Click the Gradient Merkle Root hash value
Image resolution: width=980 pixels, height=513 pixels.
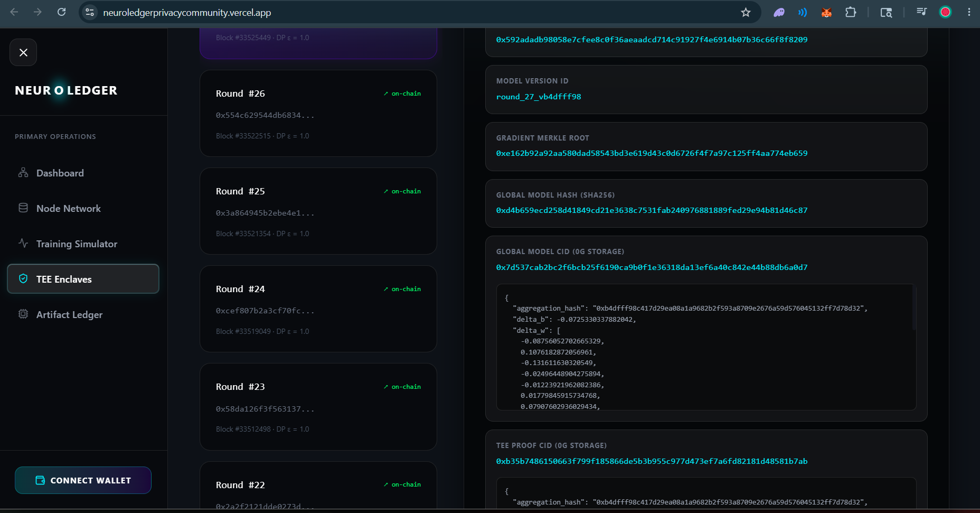[652, 153]
